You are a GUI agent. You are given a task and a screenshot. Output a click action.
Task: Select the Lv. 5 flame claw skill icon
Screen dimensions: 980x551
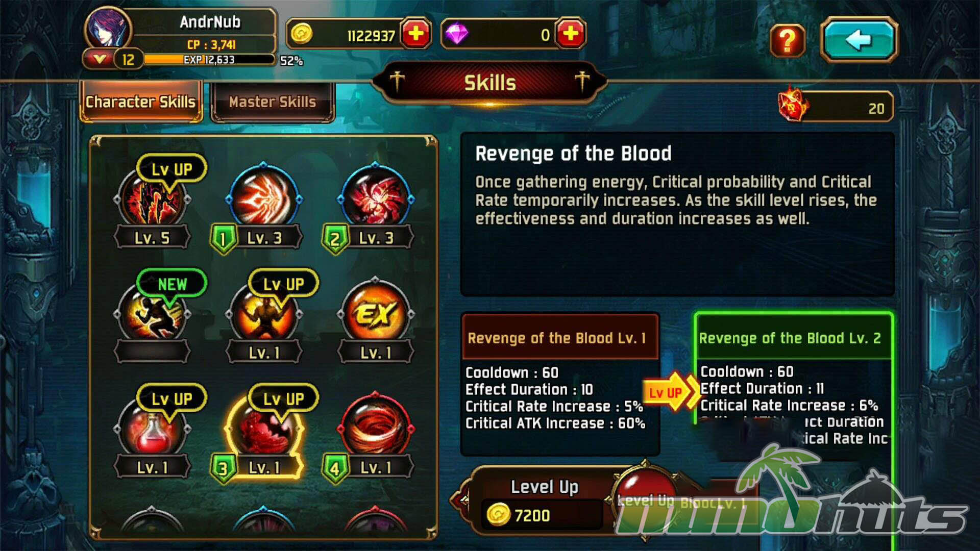point(152,201)
